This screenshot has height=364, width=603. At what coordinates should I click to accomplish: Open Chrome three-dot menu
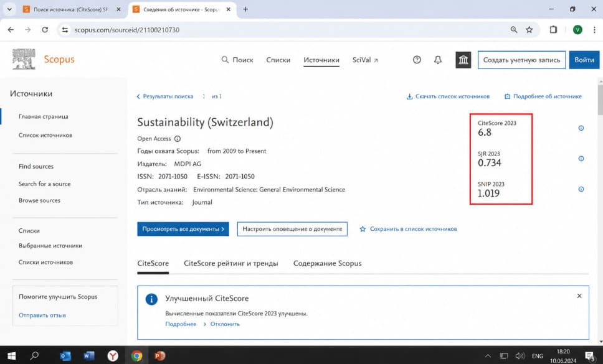(x=594, y=30)
